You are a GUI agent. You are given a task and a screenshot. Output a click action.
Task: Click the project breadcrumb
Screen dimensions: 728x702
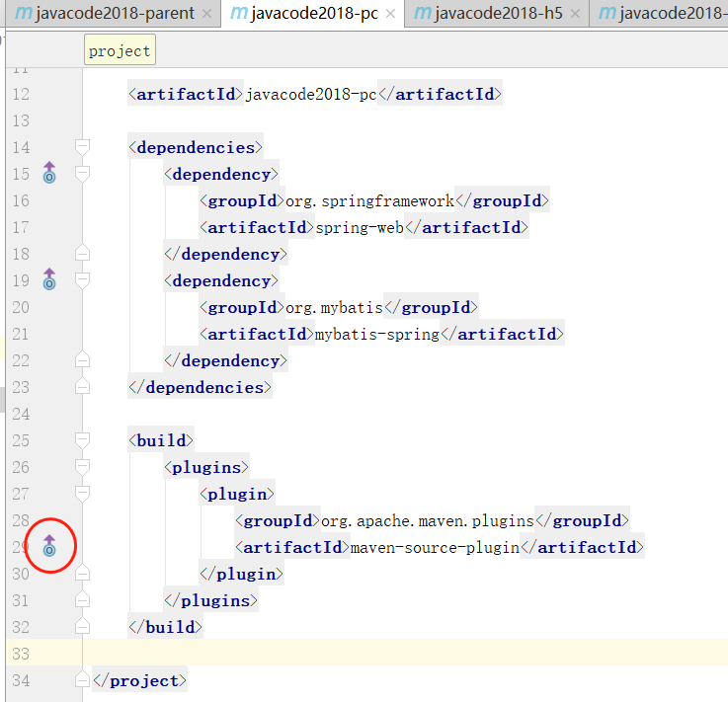120,51
